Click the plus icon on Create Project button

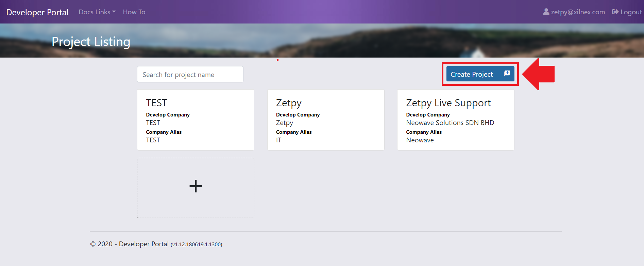[x=507, y=73]
